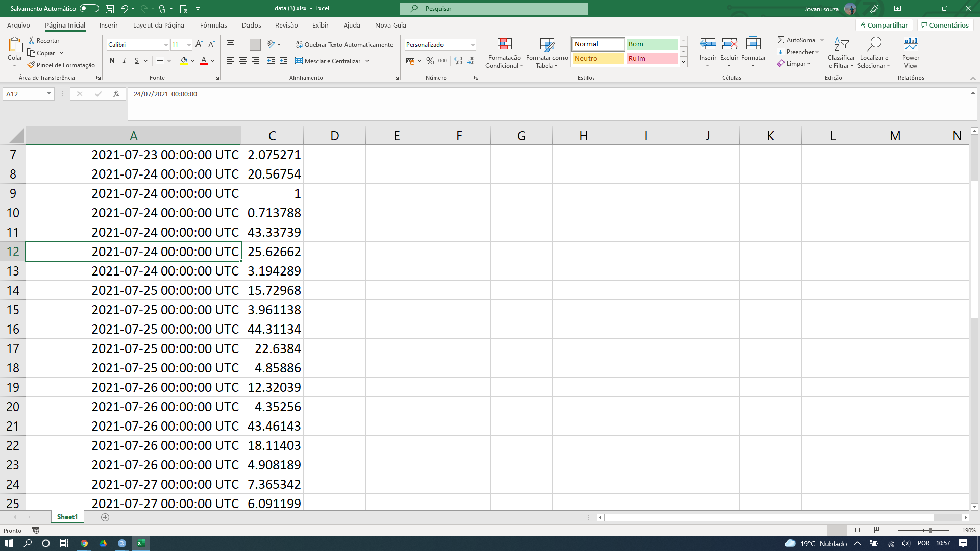Open the name box A12 dropdown
980x551 pixels.
pos(49,94)
